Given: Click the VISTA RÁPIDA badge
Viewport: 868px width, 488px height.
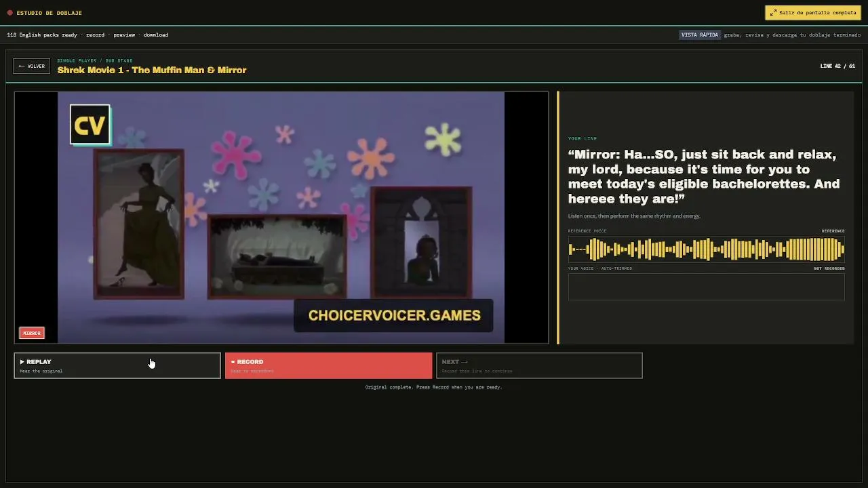Looking at the screenshot, I should (x=700, y=35).
